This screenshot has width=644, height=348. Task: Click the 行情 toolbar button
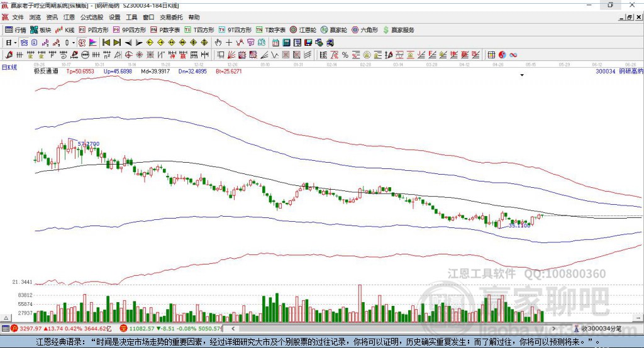16,30
